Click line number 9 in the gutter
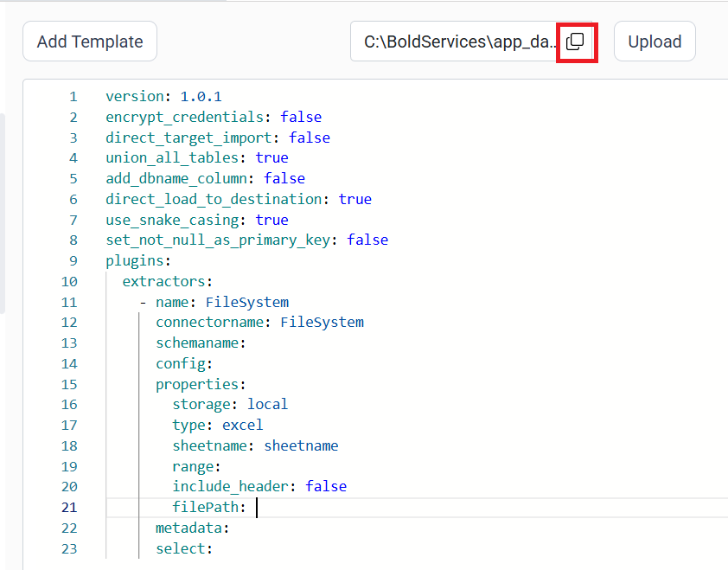The width and height of the screenshot is (728, 570). [x=73, y=260]
